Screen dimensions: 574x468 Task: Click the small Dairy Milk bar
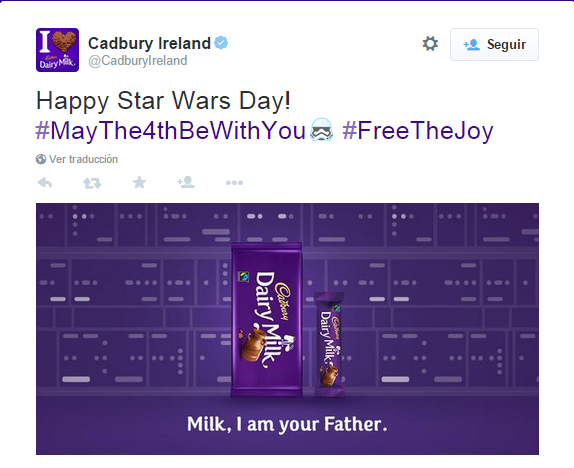click(330, 344)
